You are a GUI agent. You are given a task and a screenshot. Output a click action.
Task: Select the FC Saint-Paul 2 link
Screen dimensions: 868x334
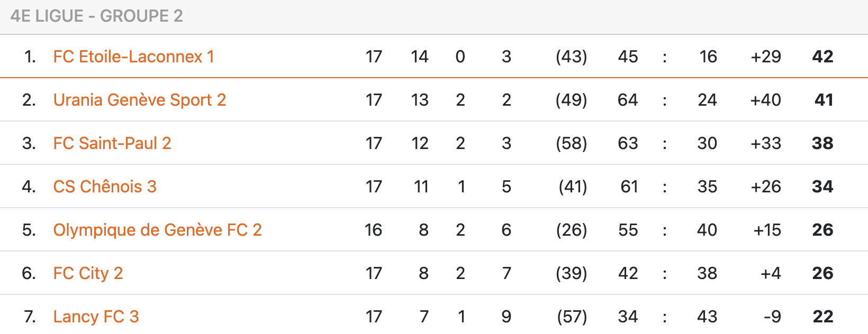point(112,143)
